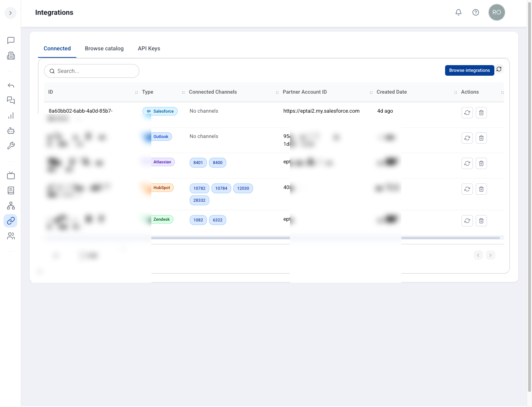Screen dimensions: 532x407
Task: Go to the previous page arrow
Action: click(x=478, y=255)
